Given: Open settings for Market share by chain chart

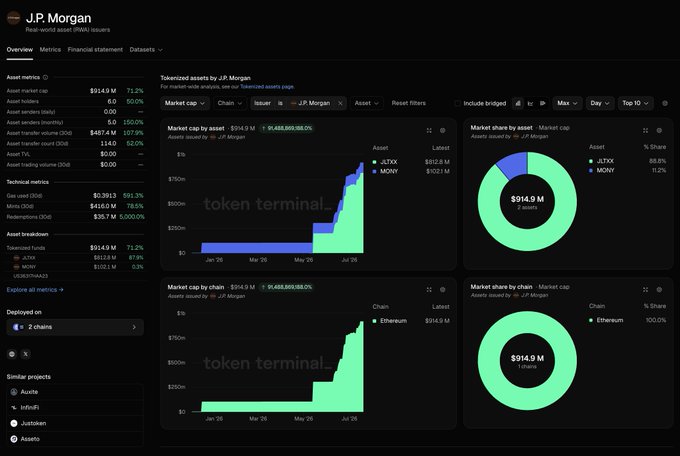Looking at the screenshot, I should coord(659,289).
